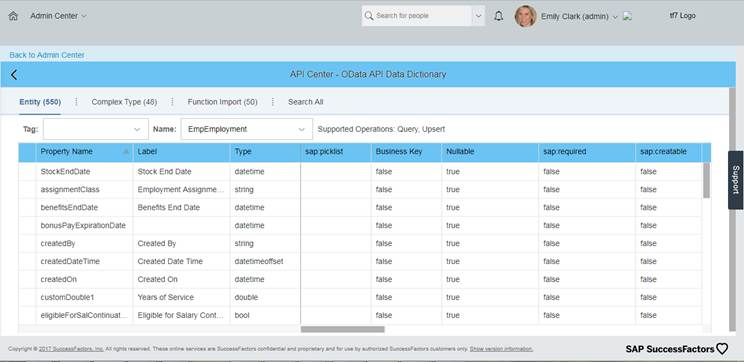Open the Search All tab

pyautogui.click(x=306, y=102)
